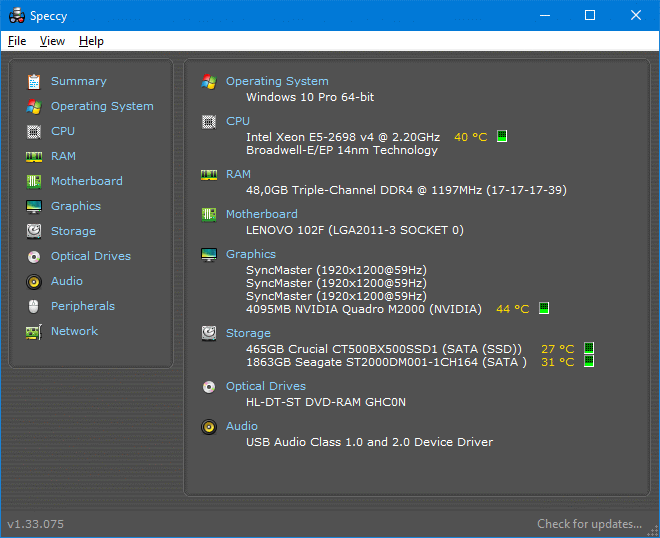This screenshot has height=538, width=660.
Task: Click the 27 °C SSD temperature value
Action: (557, 349)
